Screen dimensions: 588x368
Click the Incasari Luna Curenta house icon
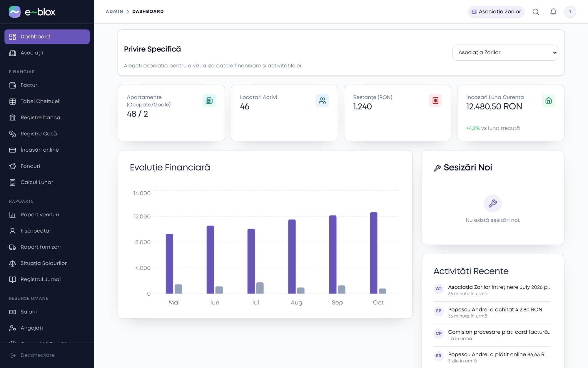pyautogui.click(x=549, y=100)
